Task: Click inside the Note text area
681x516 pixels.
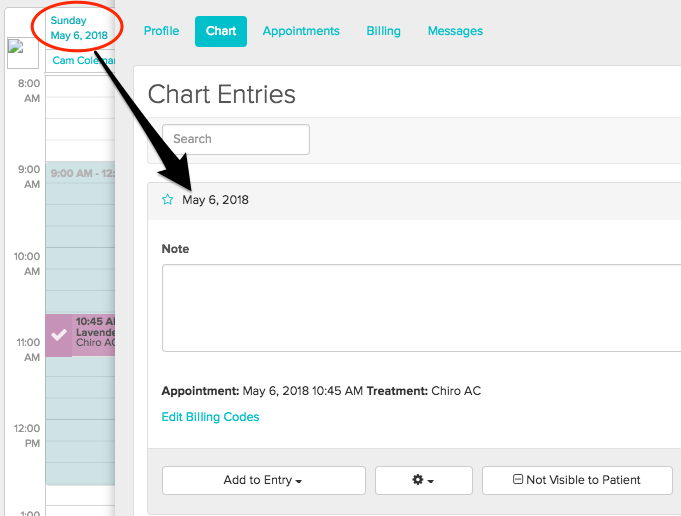Action: tap(420, 308)
